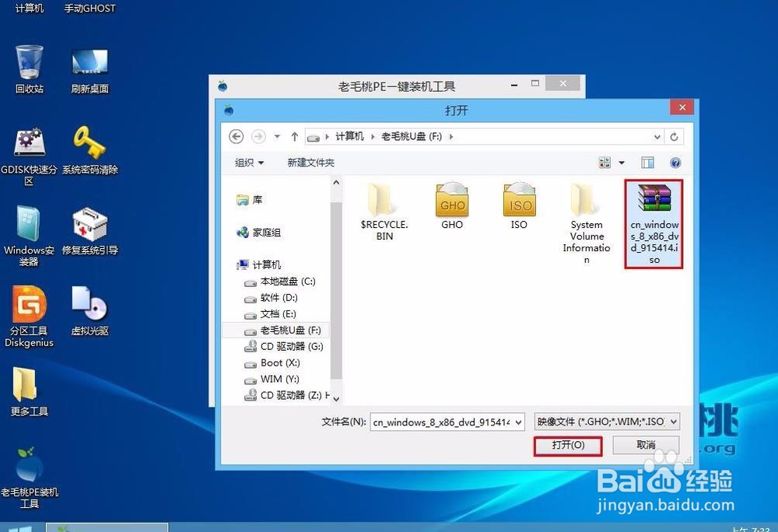Select 本地磁盘 (C:) drive
Screen dimensions: 778x532
coord(280,282)
